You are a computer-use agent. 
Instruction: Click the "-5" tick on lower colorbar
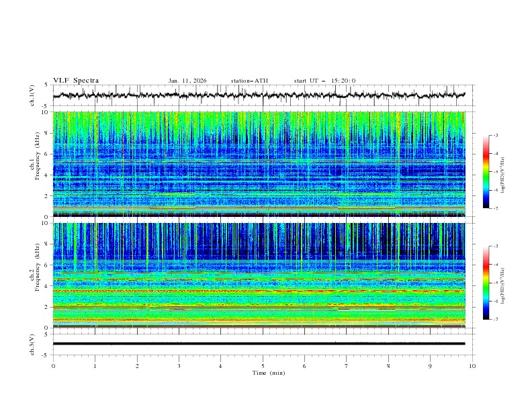point(496,283)
